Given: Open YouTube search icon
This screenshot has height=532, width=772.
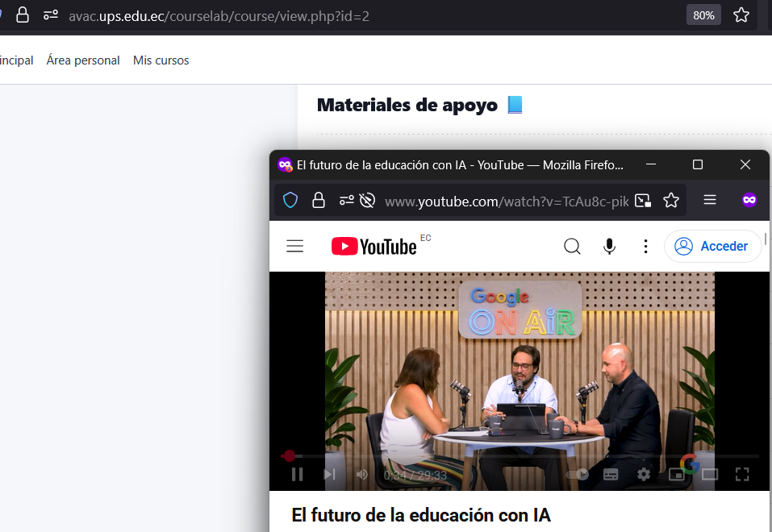Looking at the screenshot, I should [x=572, y=247].
